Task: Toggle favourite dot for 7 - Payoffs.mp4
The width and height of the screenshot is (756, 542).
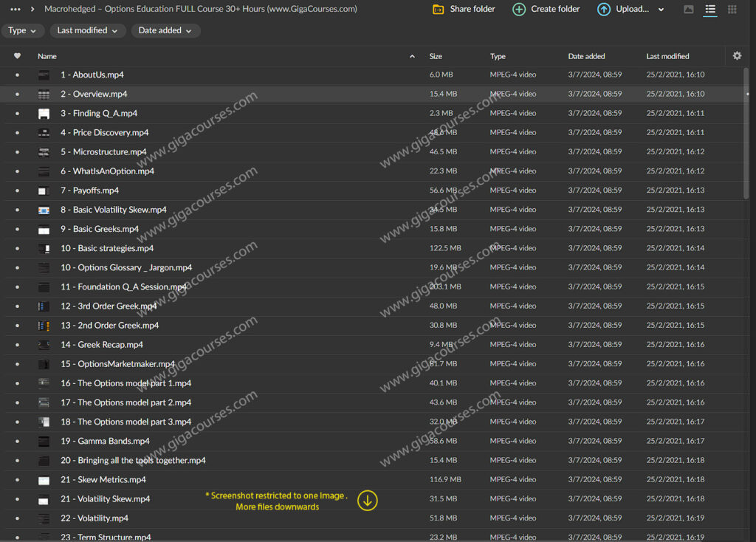Action: (x=18, y=191)
